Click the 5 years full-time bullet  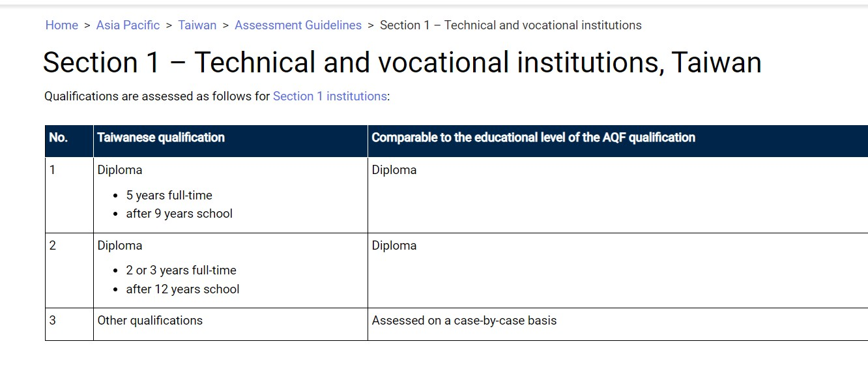tap(169, 196)
